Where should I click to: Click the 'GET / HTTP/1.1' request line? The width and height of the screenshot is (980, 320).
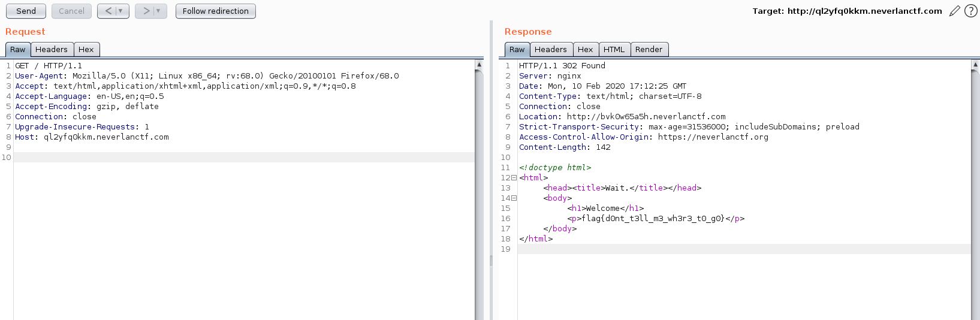pyautogui.click(x=49, y=66)
